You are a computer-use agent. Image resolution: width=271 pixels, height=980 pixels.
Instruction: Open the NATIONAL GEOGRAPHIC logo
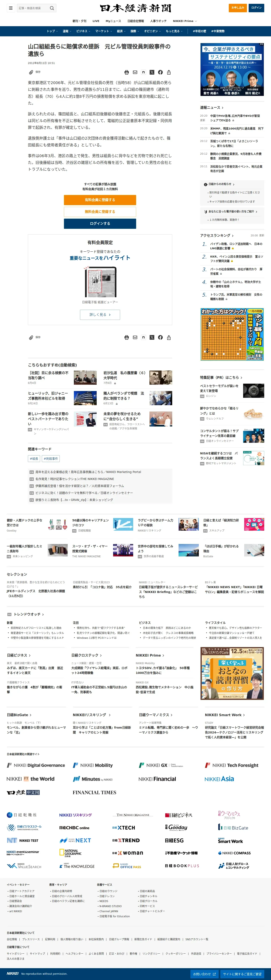(71, 853)
